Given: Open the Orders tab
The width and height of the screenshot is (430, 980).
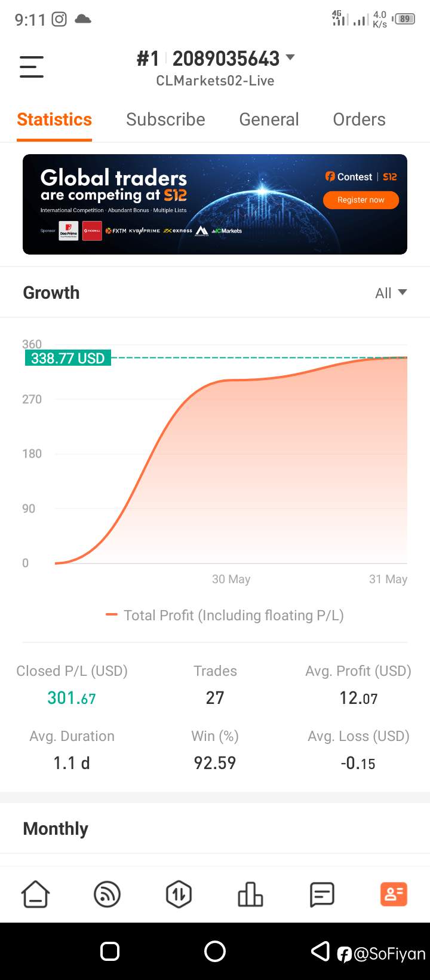Looking at the screenshot, I should (x=359, y=120).
